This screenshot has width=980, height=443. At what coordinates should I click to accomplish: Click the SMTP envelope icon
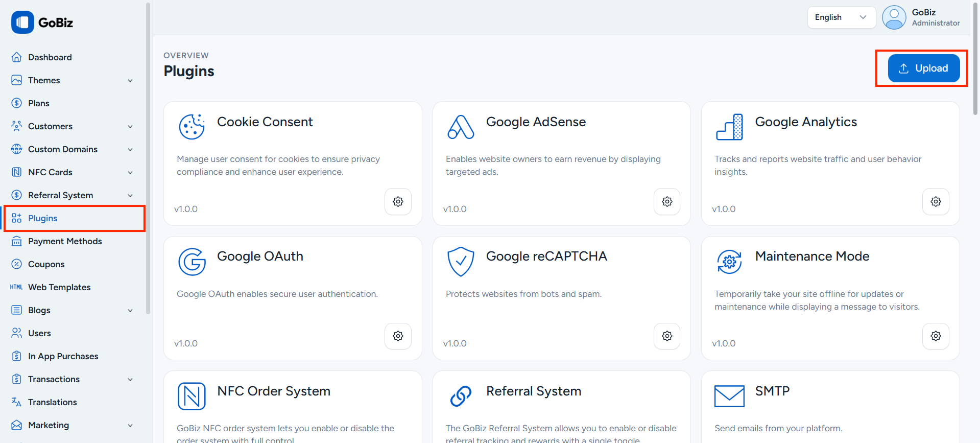point(729,396)
